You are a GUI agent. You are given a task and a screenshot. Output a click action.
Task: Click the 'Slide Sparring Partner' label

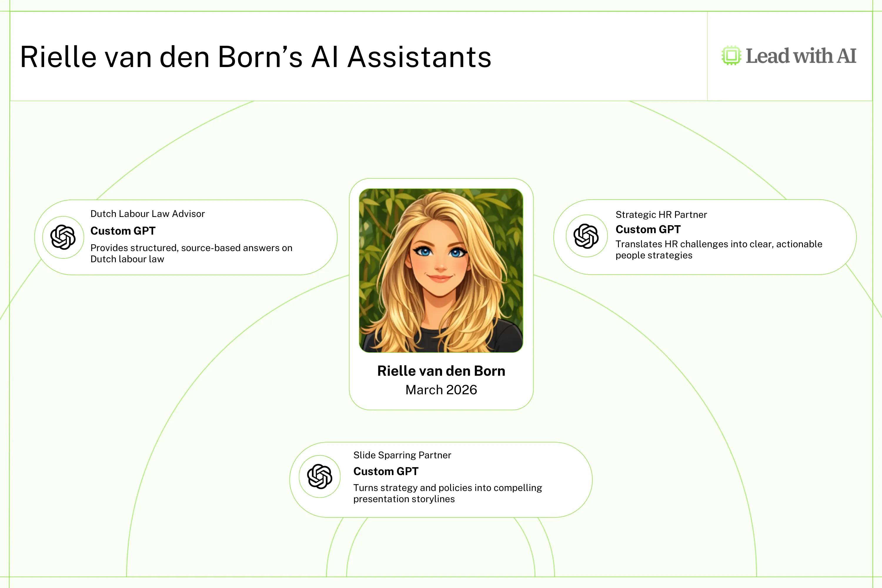(402, 455)
